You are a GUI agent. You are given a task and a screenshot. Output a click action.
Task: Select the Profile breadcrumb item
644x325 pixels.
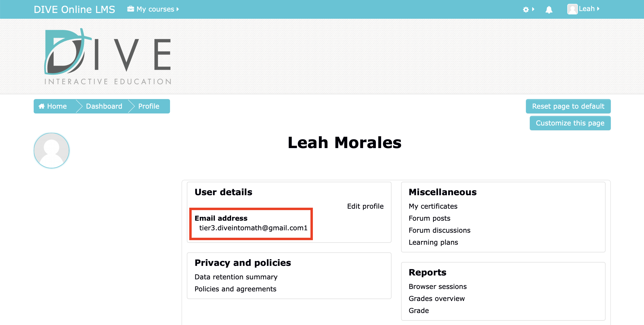pyautogui.click(x=149, y=106)
